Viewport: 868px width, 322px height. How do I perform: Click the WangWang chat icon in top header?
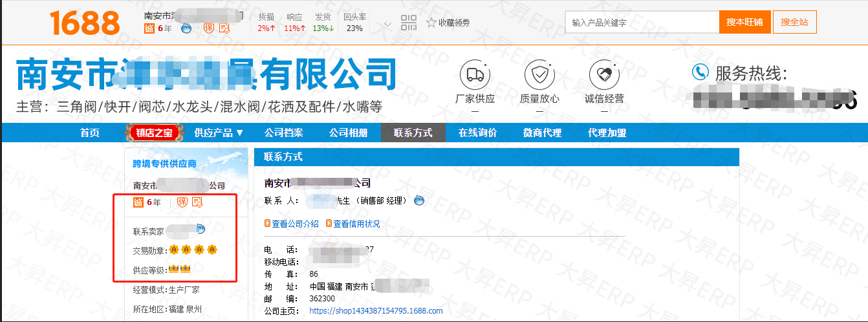pyautogui.click(x=186, y=28)
